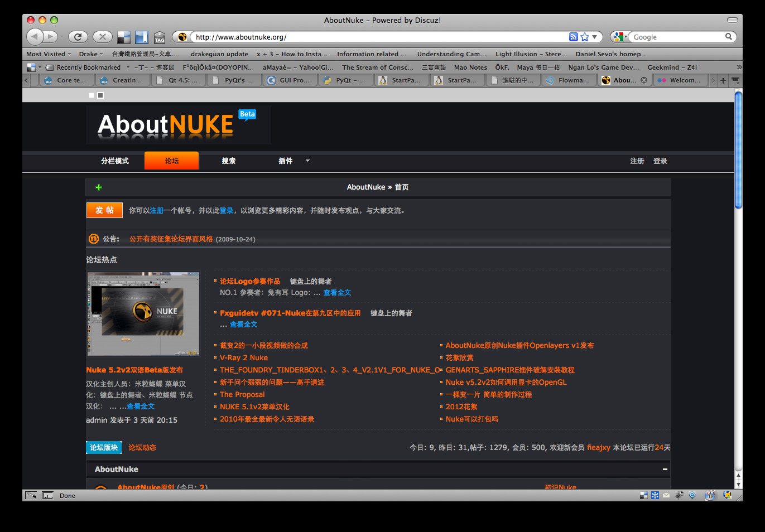765x532 pixels.
Task: Select the 论坛 navigation tab
Action: tap(171, 161)
